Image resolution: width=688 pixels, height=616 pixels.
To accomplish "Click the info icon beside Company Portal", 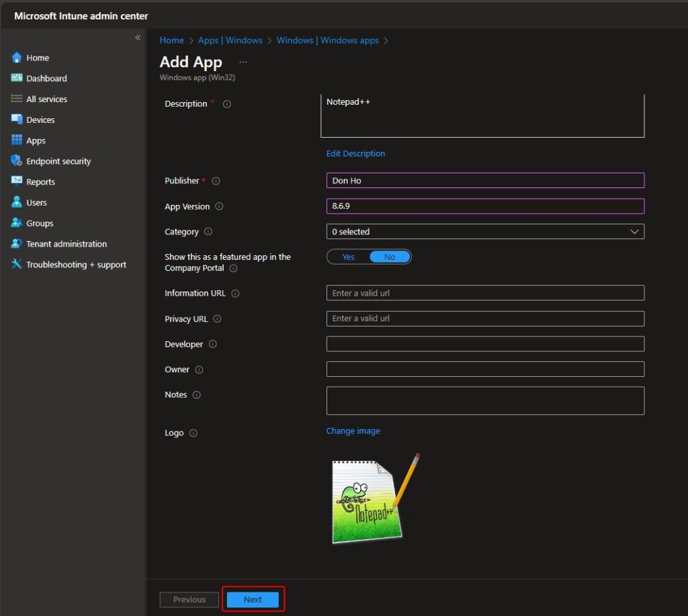I will [233, 269].
